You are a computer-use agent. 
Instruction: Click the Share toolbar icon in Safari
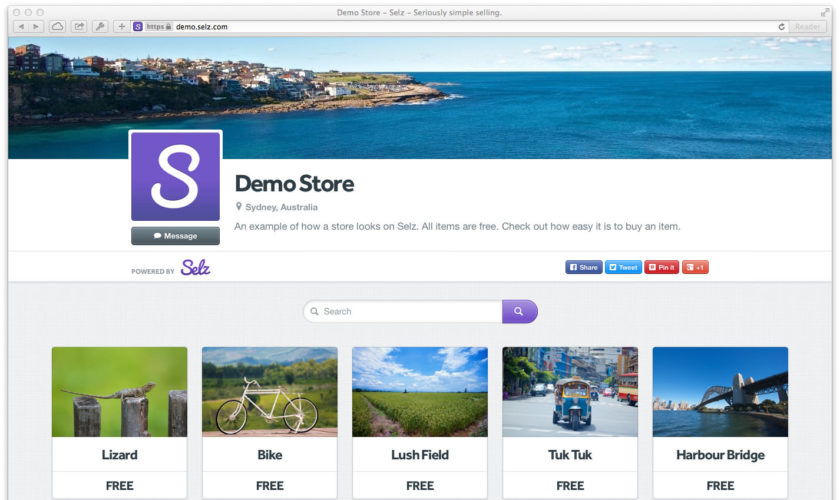(x=79, y=26)
